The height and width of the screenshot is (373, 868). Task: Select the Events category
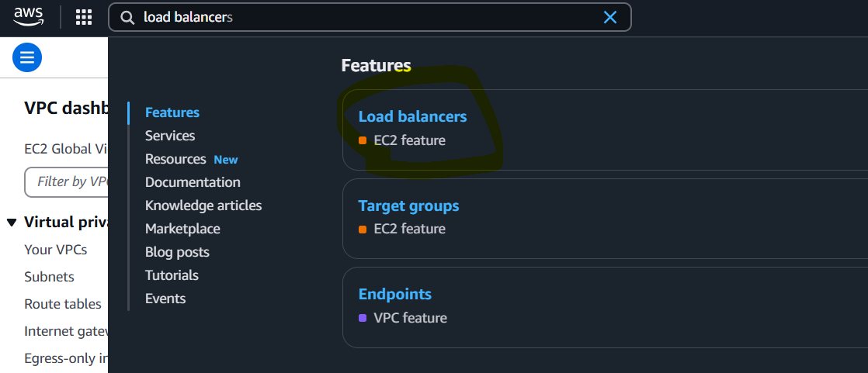(165, 299)
